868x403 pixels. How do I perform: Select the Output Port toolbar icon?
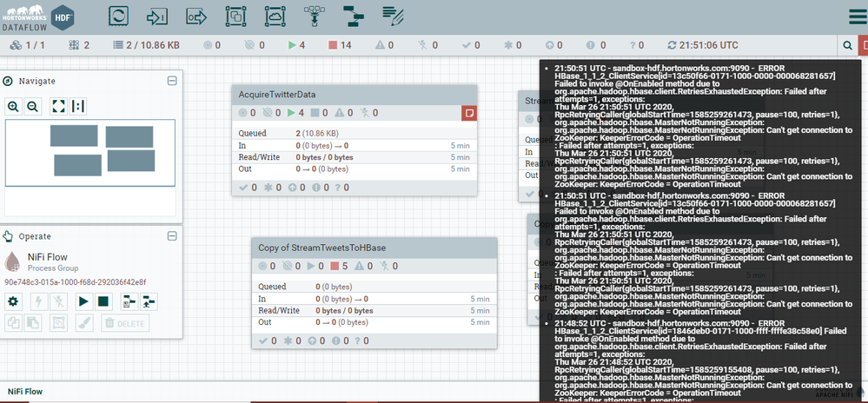tap(196, 17)
